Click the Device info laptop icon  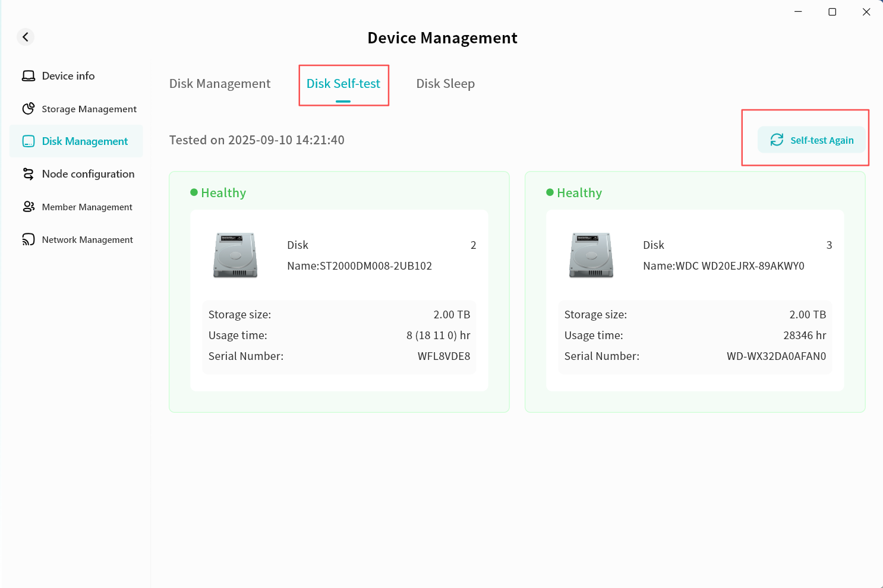pos(28,76)
